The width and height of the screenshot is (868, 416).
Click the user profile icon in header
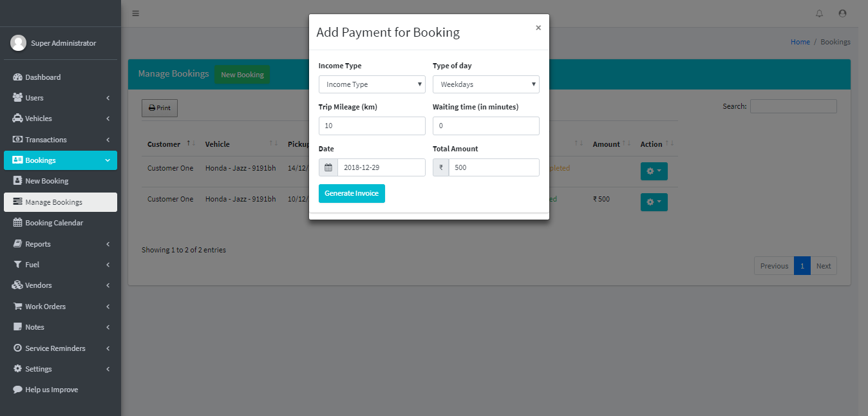point(842,14)
